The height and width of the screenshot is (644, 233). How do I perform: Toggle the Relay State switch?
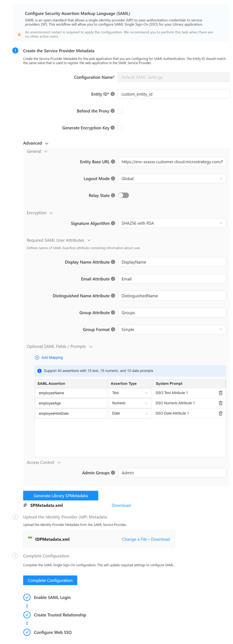123,196
